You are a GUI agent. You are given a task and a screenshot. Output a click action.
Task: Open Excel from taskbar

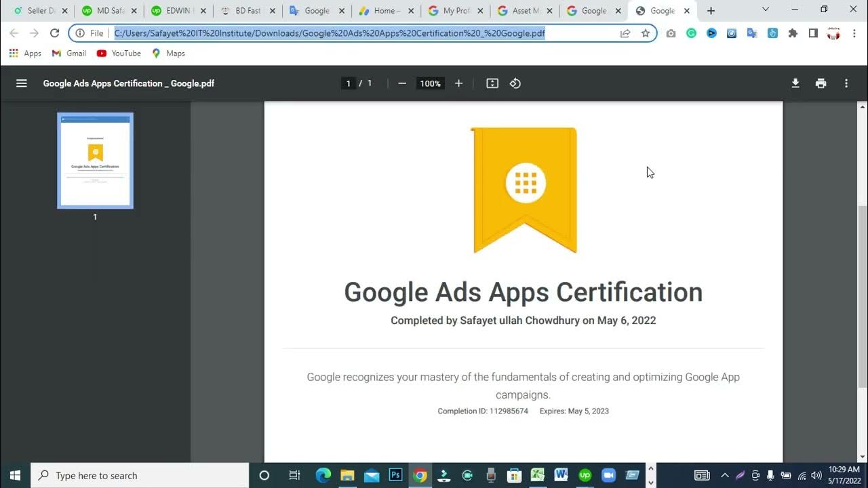(x=538, y=475)
